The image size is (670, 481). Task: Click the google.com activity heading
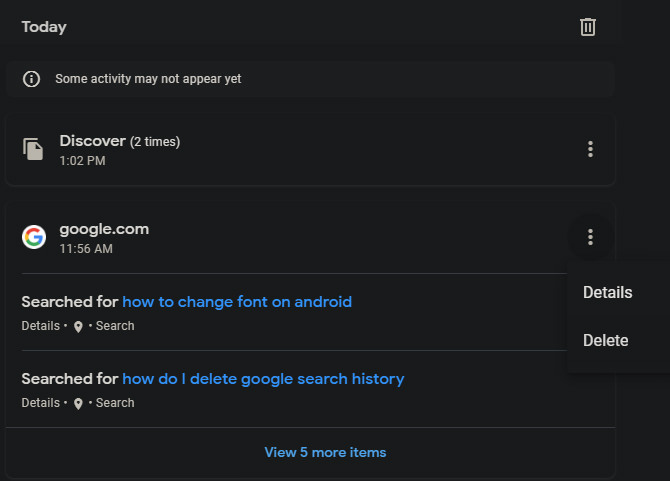coord(104,229)
